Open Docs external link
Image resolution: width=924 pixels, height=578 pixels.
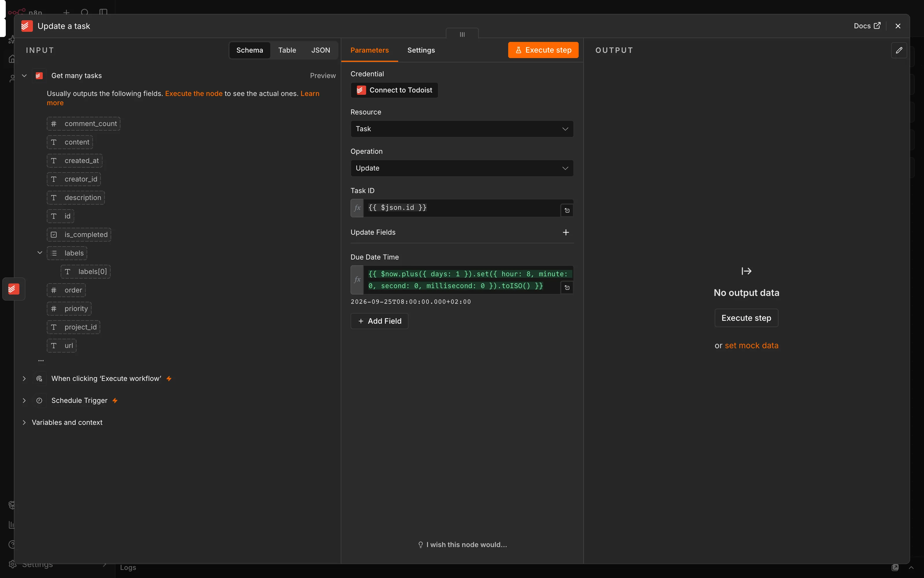point(867,26)
